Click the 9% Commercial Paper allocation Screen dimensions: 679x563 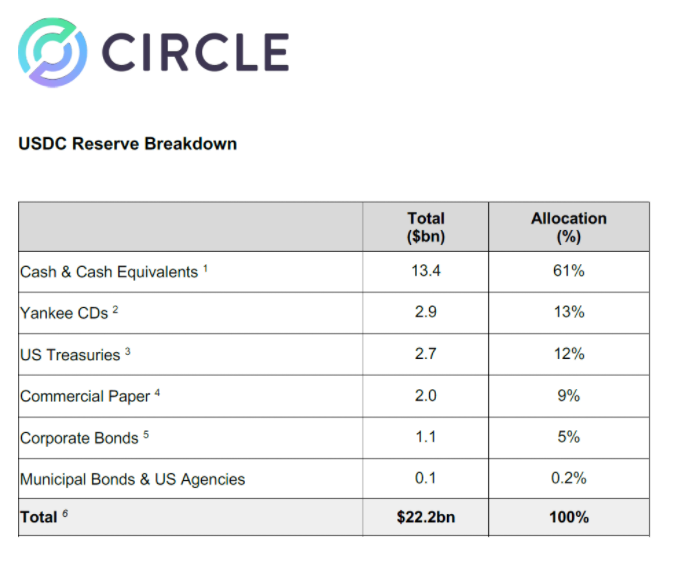click(x=569, y=395)
